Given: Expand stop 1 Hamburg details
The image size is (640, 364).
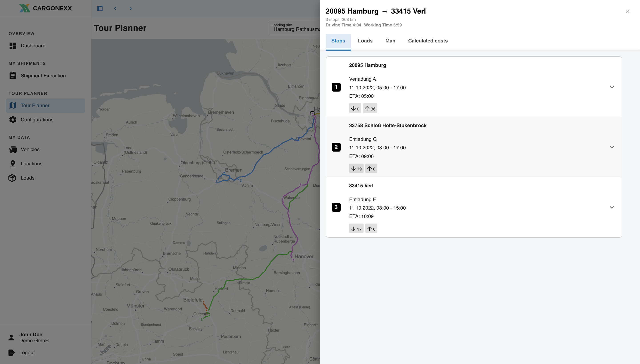Looking at the screenshot, I should tap(612, 87).
